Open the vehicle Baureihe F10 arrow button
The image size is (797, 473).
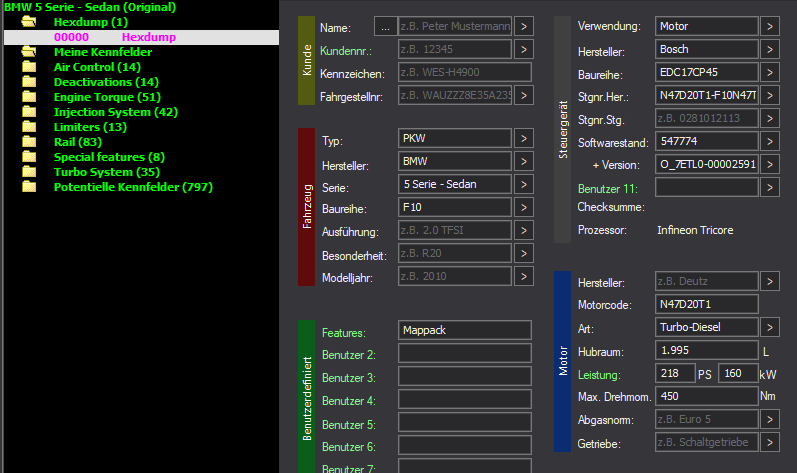[x=524, y=207]
